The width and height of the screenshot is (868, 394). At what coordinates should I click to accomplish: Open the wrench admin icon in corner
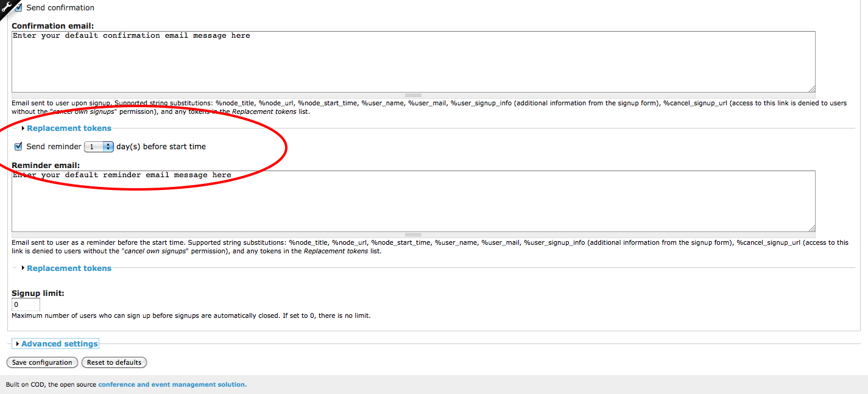[6, 6]
